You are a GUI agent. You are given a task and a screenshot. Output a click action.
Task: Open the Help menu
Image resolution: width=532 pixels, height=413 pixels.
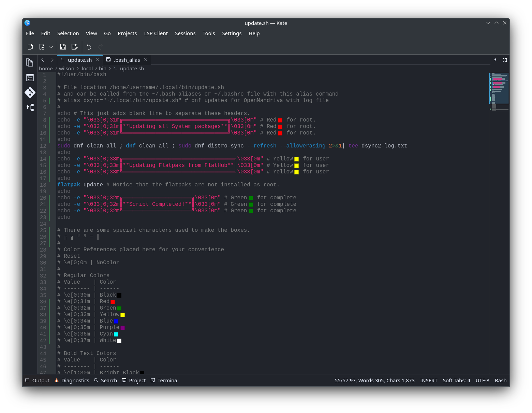254,33
